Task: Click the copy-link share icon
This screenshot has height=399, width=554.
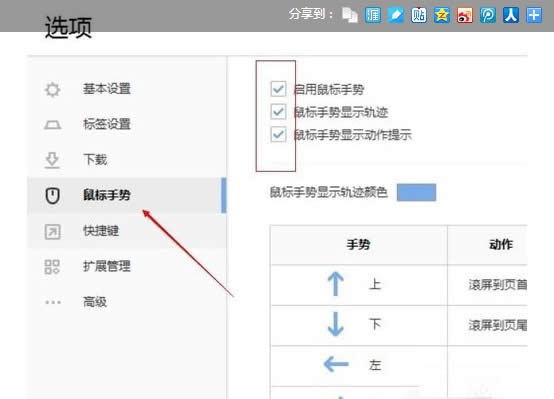Action: pyautogui.click(x=350, y=15)
